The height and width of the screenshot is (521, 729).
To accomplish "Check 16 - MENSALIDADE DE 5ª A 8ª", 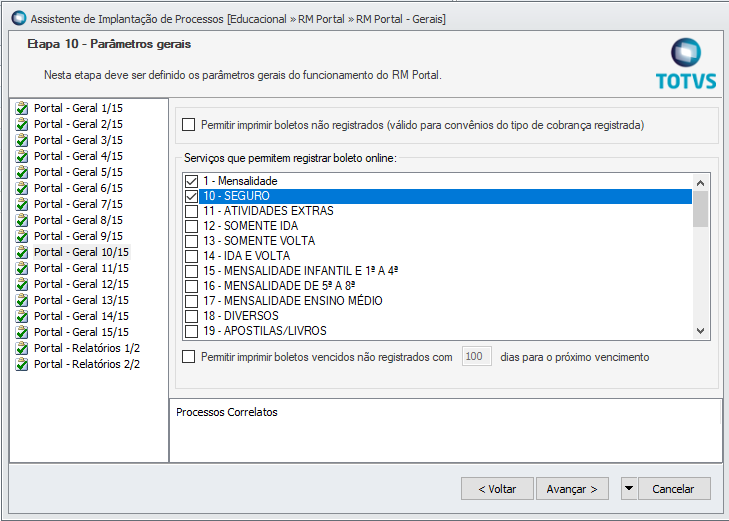I will 191,286.
